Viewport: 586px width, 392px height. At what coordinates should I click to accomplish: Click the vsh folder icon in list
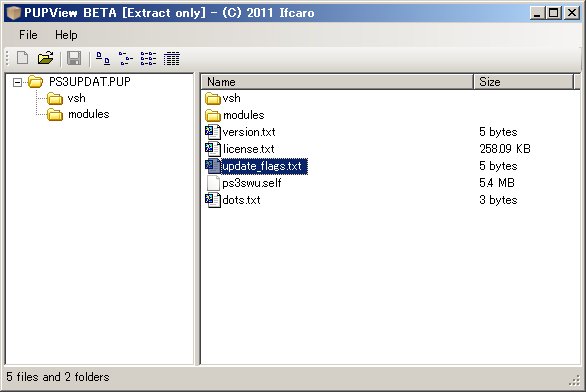[x=213, y=99]
